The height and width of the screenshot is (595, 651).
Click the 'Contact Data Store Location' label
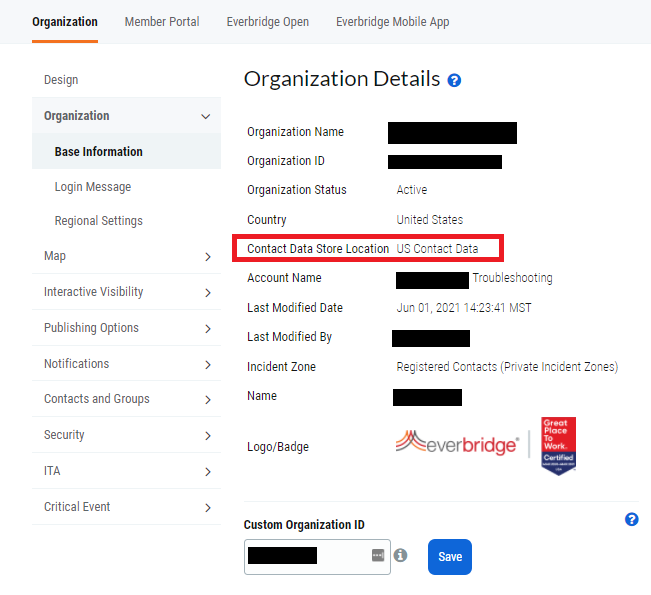[318, 249]
